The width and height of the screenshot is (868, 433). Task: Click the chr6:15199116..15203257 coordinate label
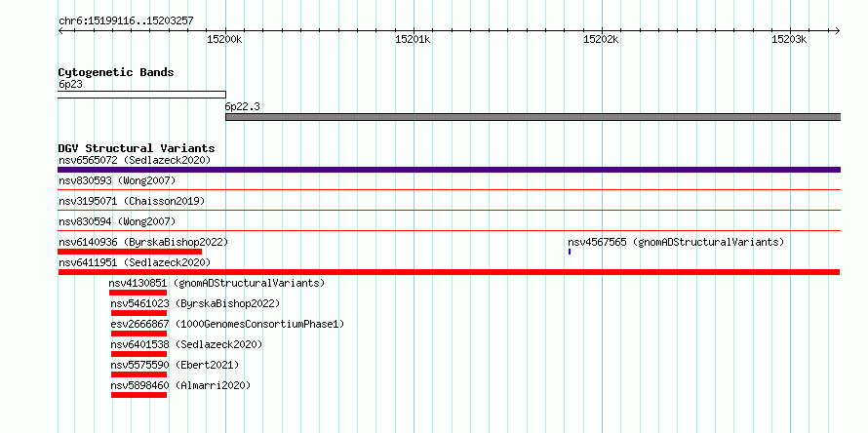pos(126,21)
